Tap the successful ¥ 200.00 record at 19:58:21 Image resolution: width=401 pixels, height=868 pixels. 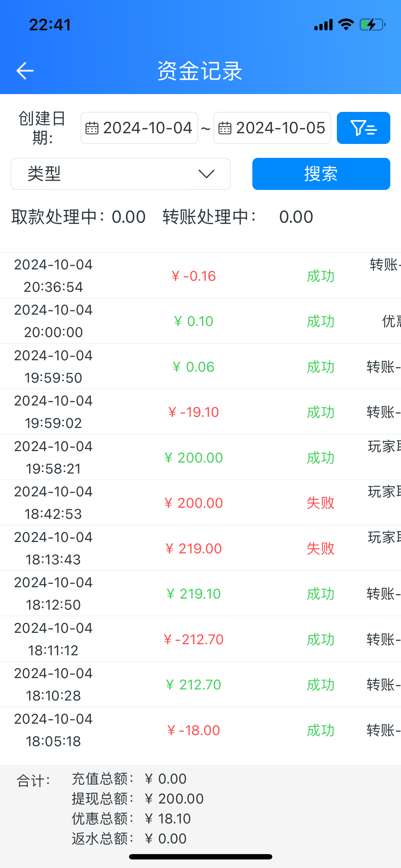tap(194, 458)
